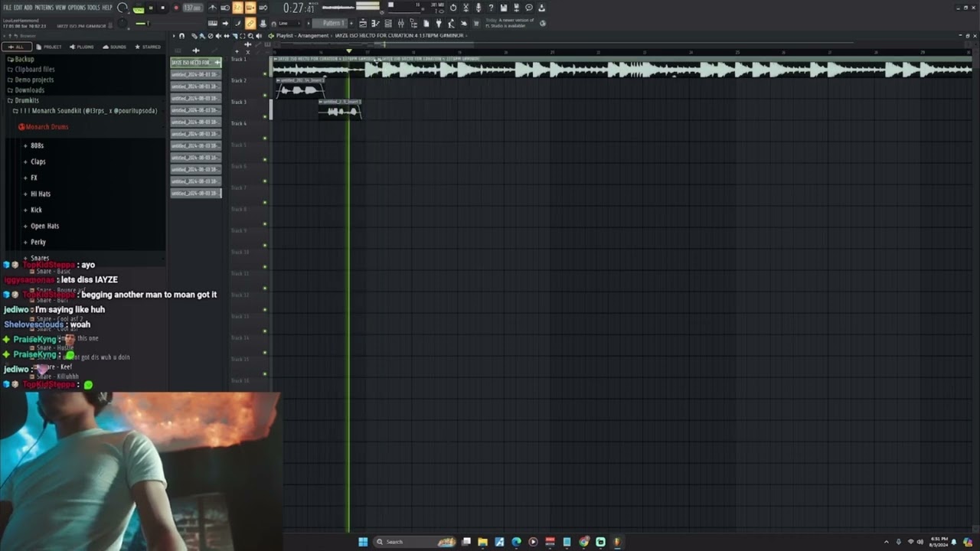Click the main snap magnet icon
The width and height of the screenshot is (980, 551).
[273, 24]
